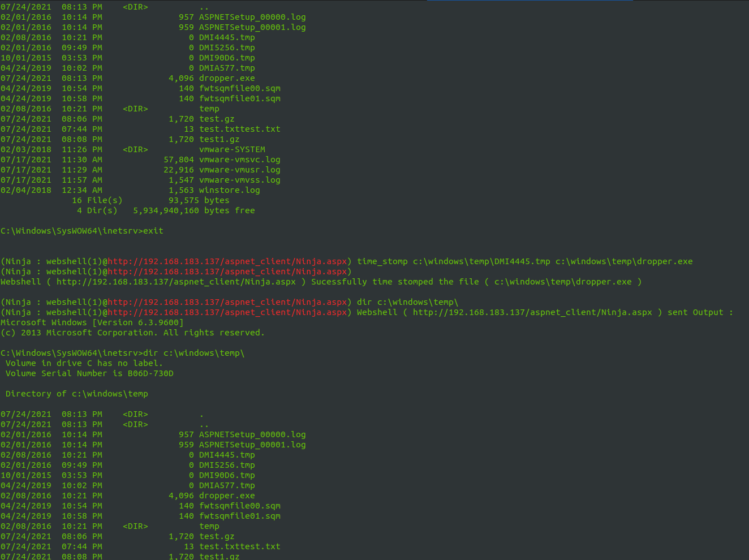Click the dir command on the Ninja prompt line
749x560 pixels.
point(408,302)
